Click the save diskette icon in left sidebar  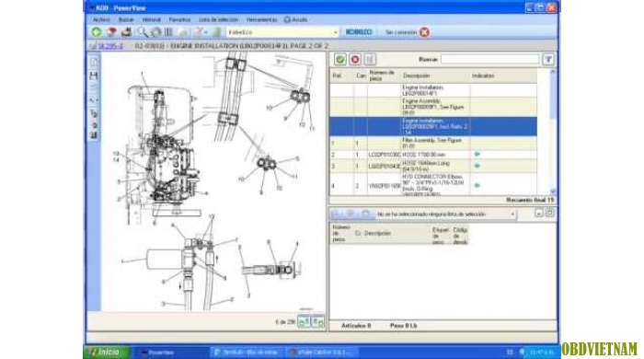pyautogui.click(x=94, y=75)
